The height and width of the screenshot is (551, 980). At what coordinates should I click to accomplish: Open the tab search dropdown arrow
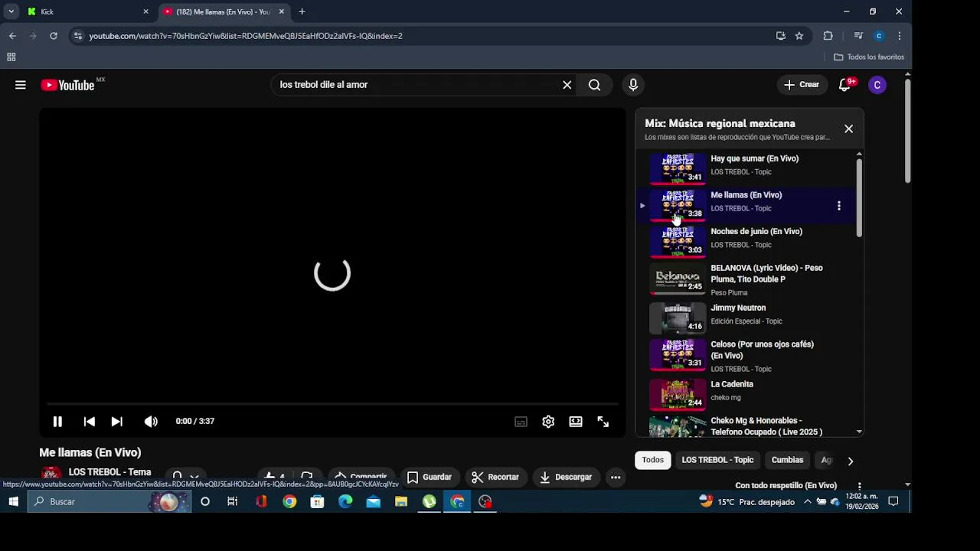(x=11, y=11)
